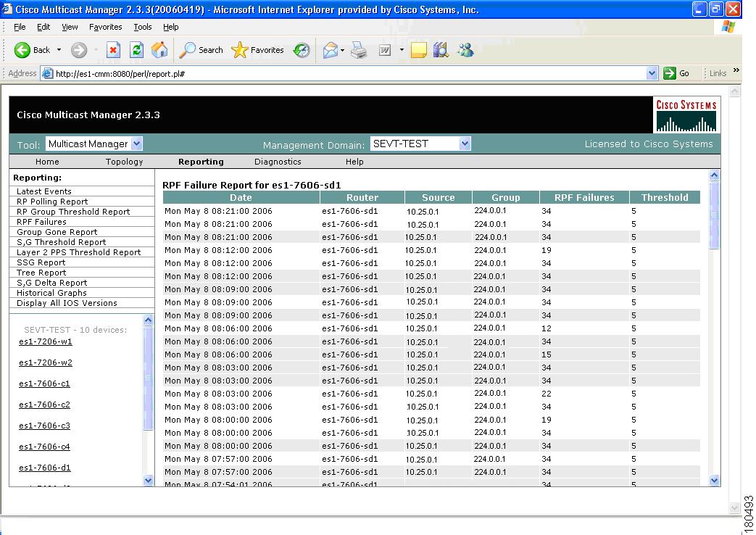Go to the Home tab

click(47, 162)
